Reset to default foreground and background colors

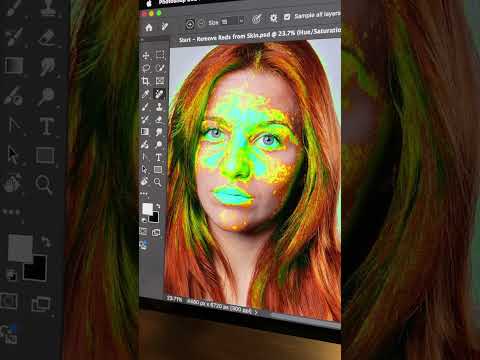point(144,220)
